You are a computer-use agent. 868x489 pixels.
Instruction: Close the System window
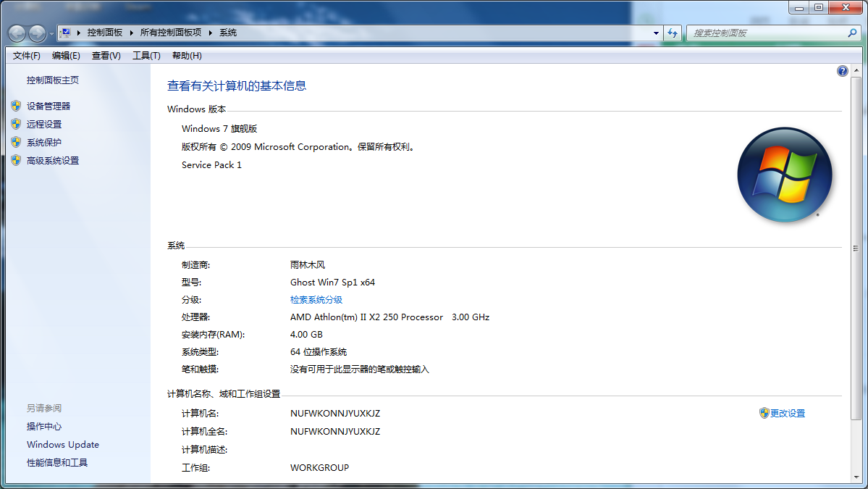tap(846, 7)
